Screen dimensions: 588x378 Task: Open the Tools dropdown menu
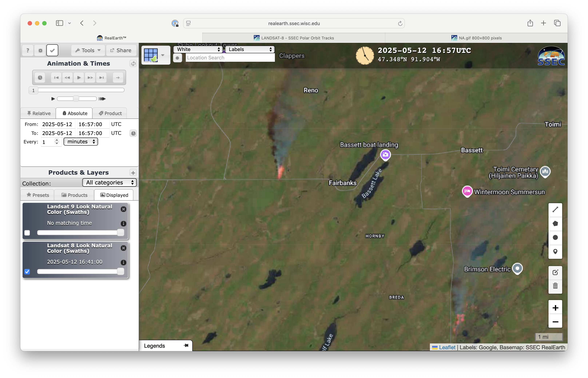click(x=88, y=50)
